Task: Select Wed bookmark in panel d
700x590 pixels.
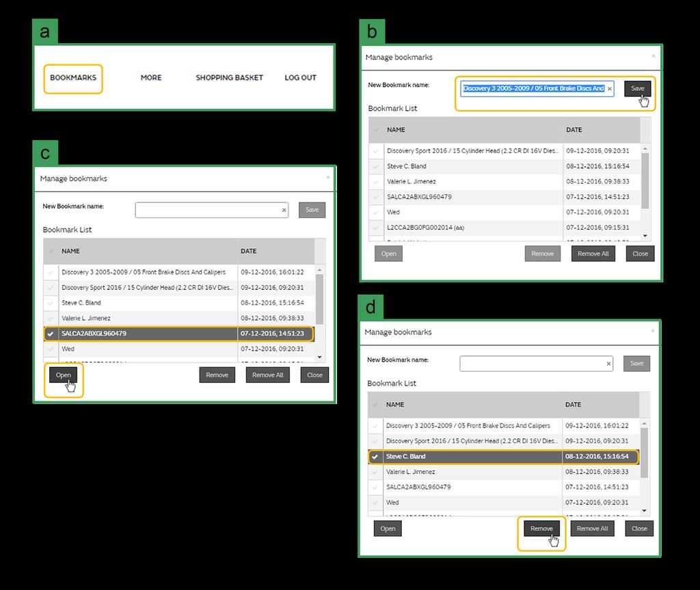Action: coord(392,502)
